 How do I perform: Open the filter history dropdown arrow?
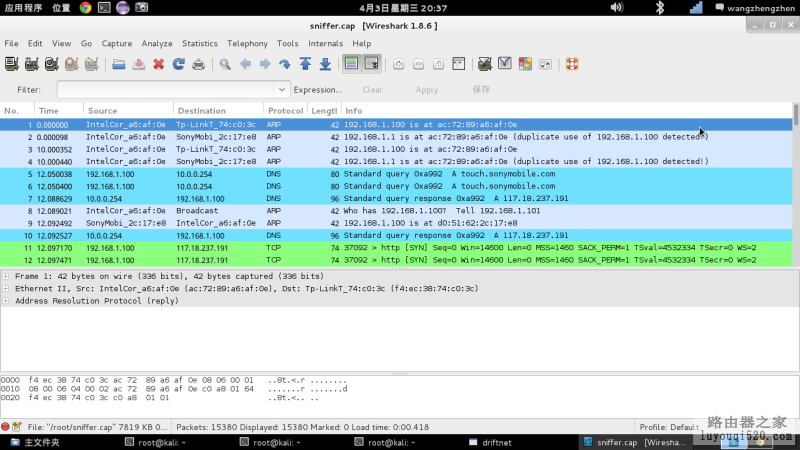point(282,90)
